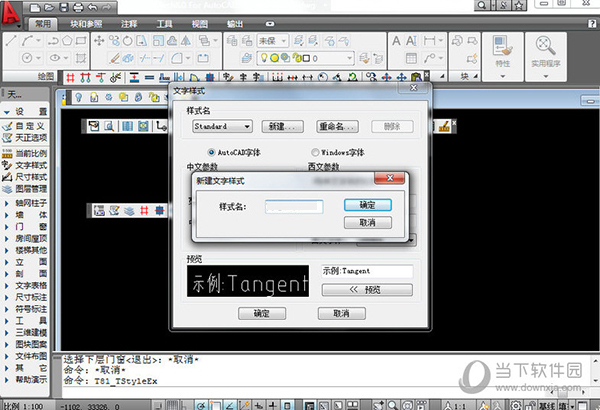Confirm new style name with 确定 button
This screenshot has height=410, width=600.
click(368, 205)
